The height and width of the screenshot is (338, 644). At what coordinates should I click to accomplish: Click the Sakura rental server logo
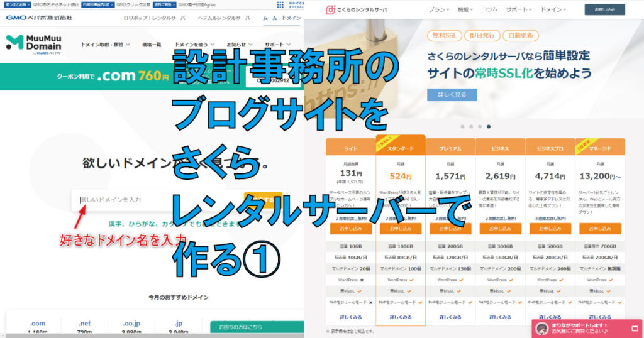point(357,9)
